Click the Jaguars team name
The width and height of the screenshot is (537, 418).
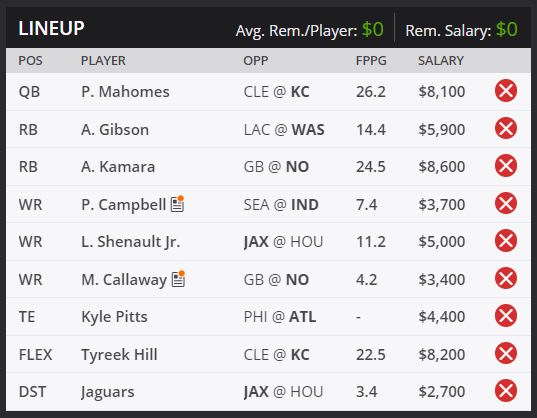click(x=108, y=392)
